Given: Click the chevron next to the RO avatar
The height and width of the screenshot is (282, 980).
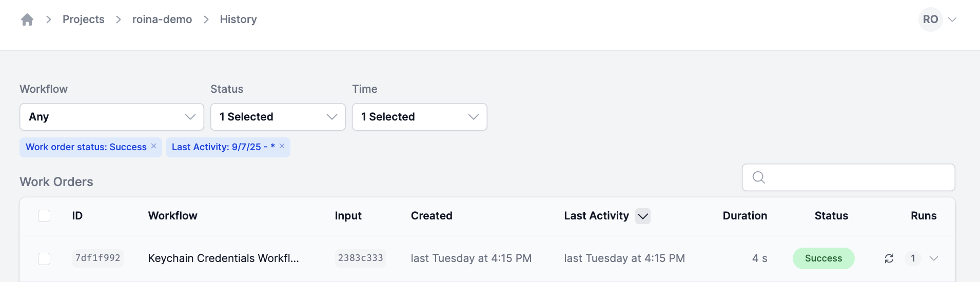Looking at the screenshot, I should coord(952,19).
